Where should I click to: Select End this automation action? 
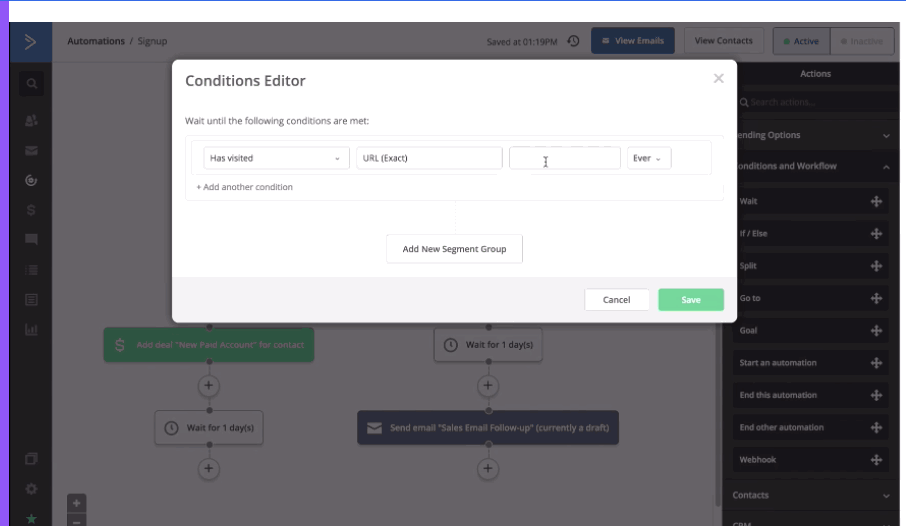click(811, 395)
